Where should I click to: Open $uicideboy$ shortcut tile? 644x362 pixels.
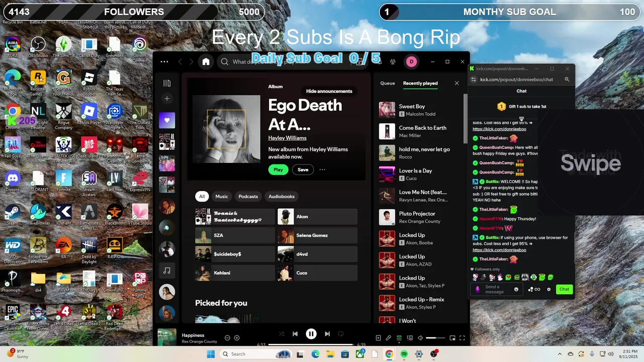235,254
